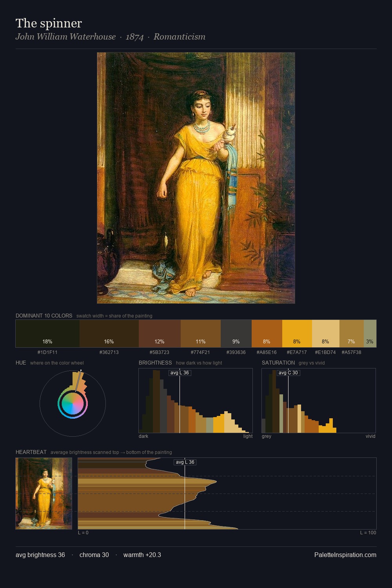Select the darkest 18% color swatch

tap(47, 334)
